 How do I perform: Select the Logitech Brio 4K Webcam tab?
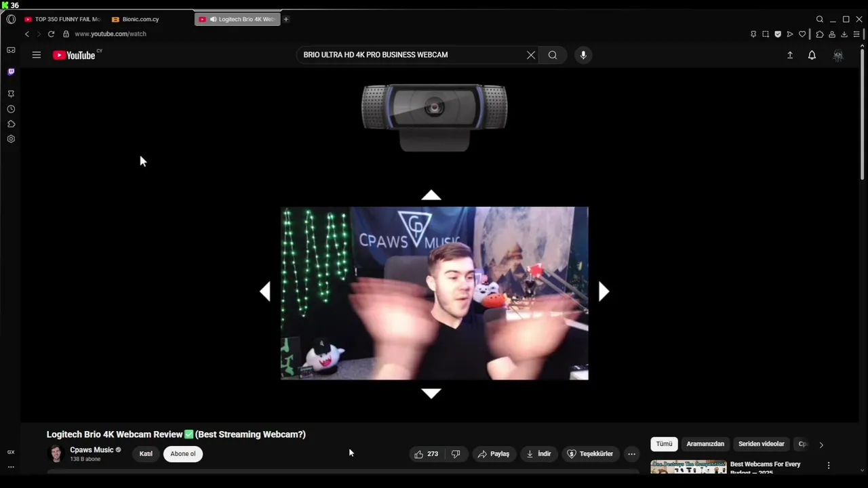coord(237,19)
